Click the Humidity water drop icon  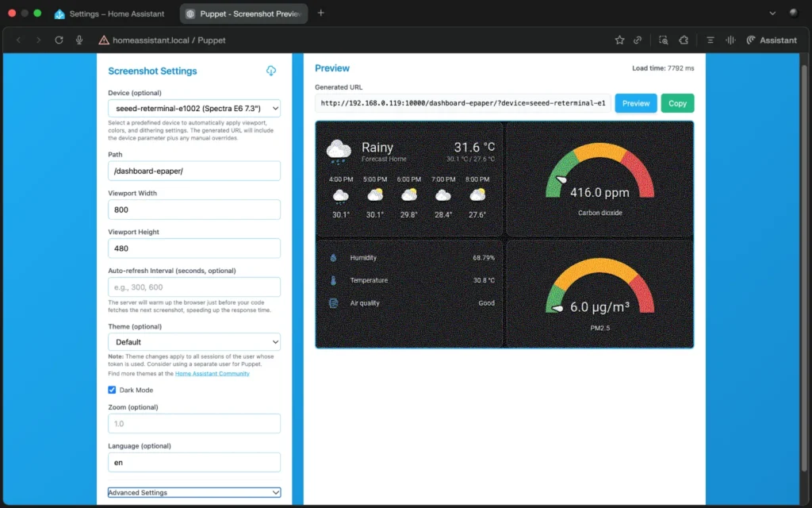pos(333,258)
